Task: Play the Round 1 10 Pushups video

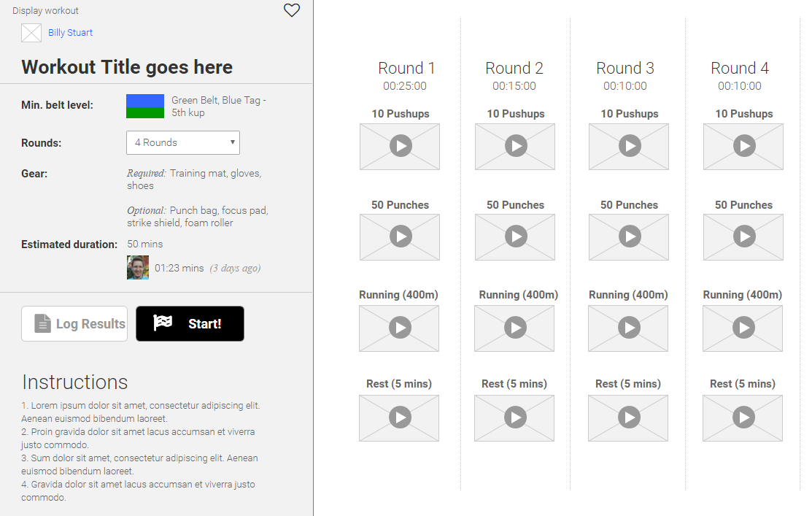Action: pos(400,146)
